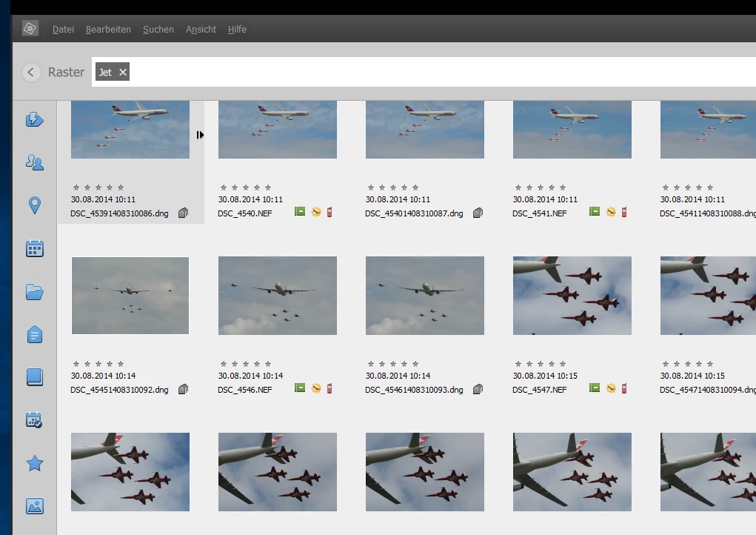Set three stars on DSC_4547.NEF

click(541, 364)
